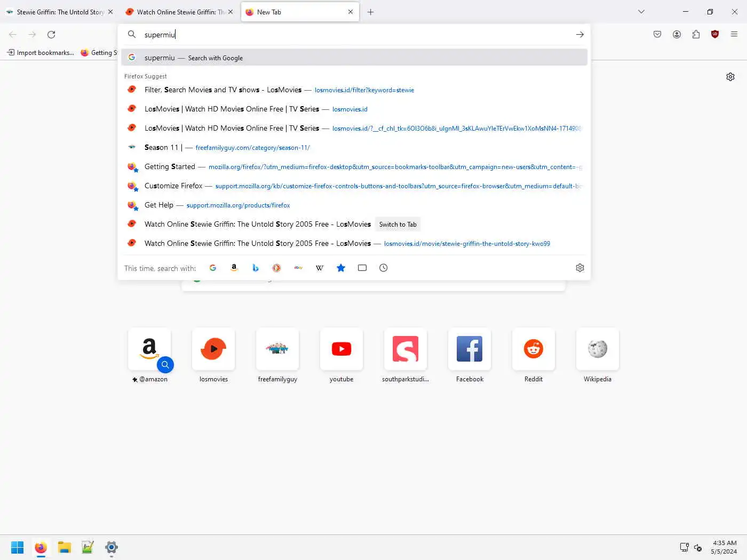Viewport: 747px width, 560px height.
Task: Open Notepad++ from the taskbar
Action: tap(88, 547)
